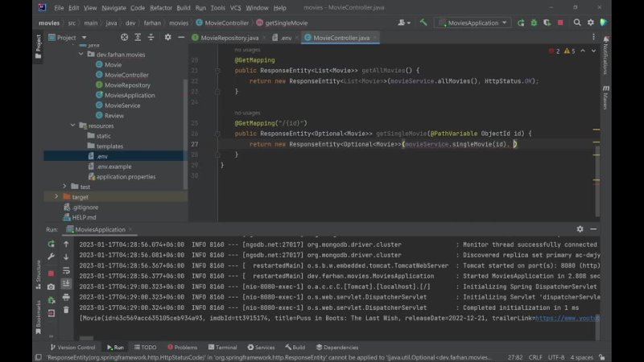Open Terminal tool window

[222, 348]
